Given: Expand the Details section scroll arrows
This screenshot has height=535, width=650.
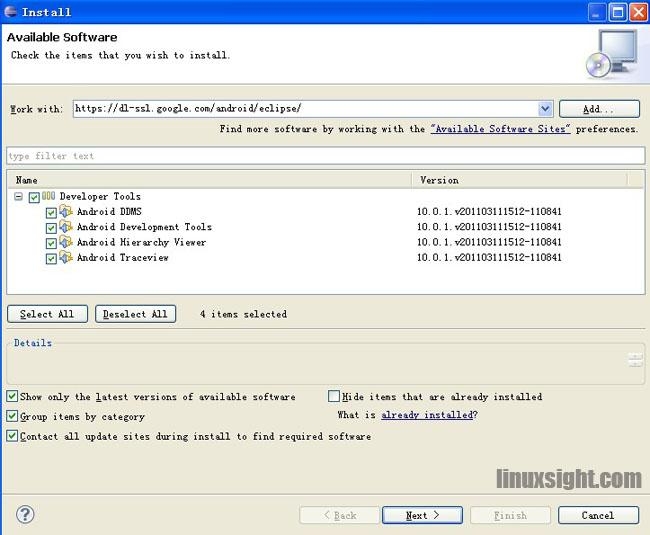Looking at the screenshot, I should [x=634, y=360].
